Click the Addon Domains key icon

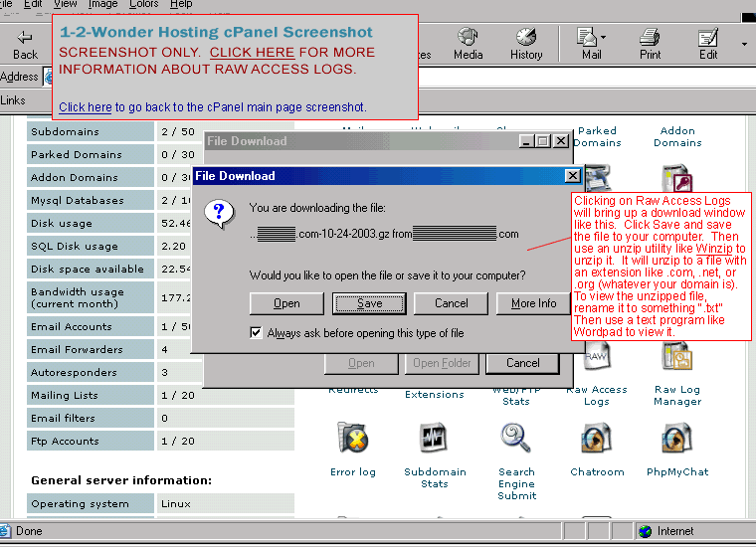(x=677, y=178)
